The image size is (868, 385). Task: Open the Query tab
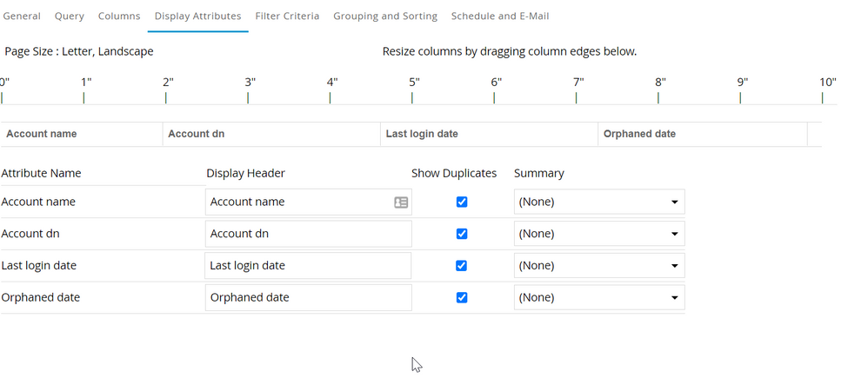[x=70, y=16]
